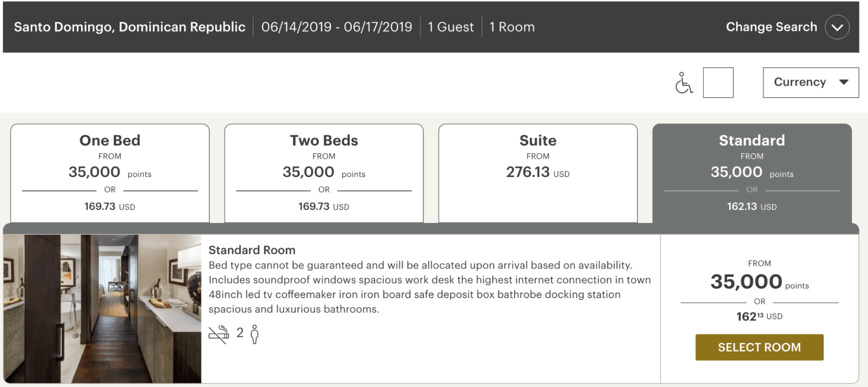Open the Standard Room photo thumbnail
The height and width of the screenshot is (387, 868).
tap(103, 309)
